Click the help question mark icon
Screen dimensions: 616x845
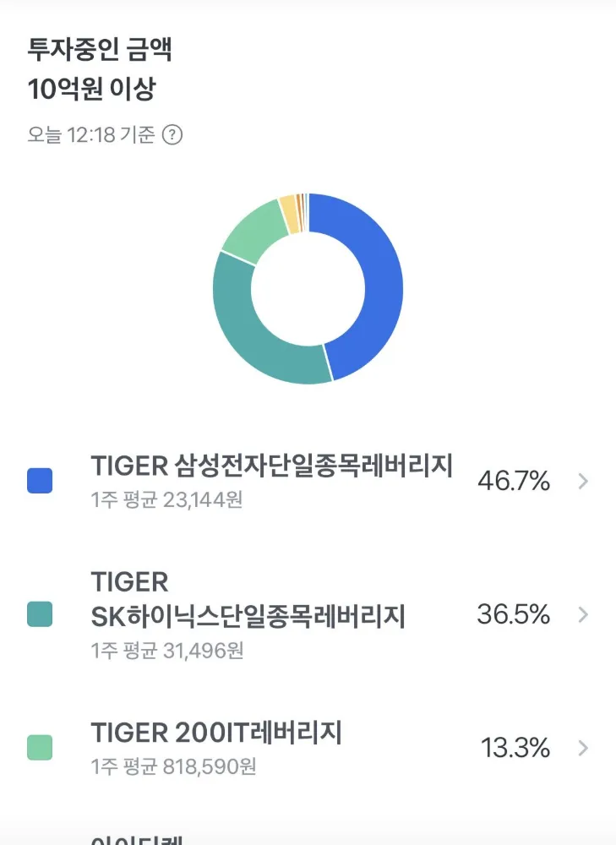point(172,134)
